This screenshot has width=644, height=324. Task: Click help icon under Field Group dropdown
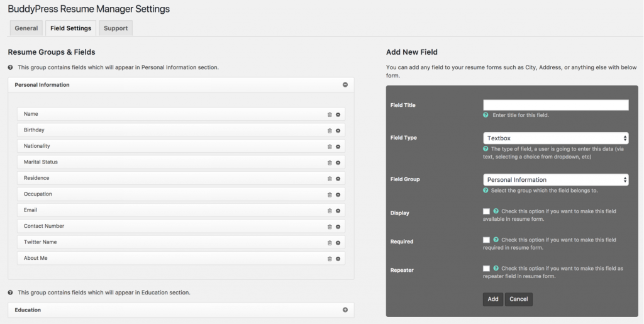click(486, 191)
